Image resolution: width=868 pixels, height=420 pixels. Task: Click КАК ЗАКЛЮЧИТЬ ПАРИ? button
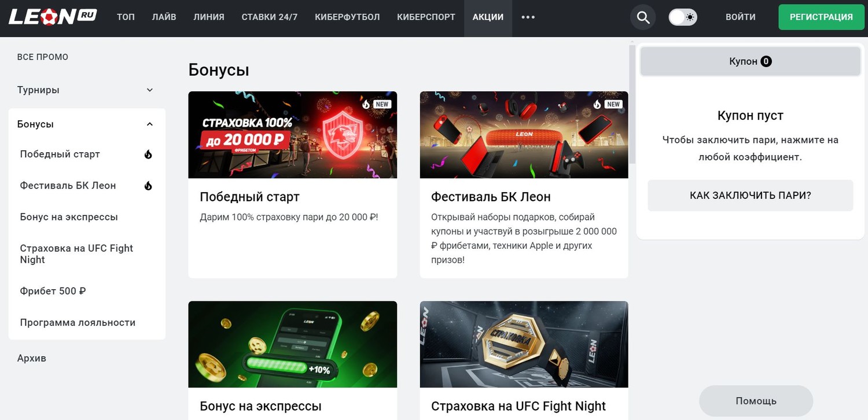point(751,196)
